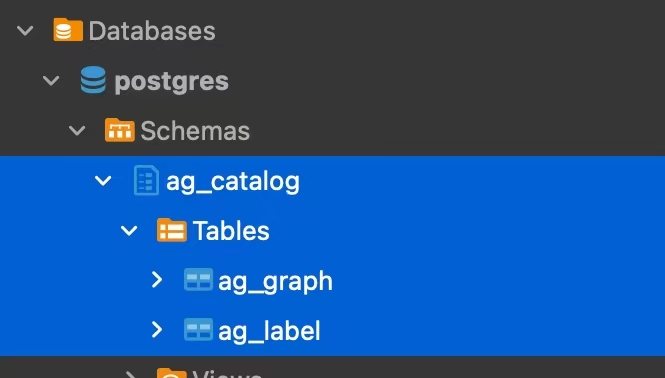
Task: Click the postgres database cylinder icon
Action: click(93, 80)
